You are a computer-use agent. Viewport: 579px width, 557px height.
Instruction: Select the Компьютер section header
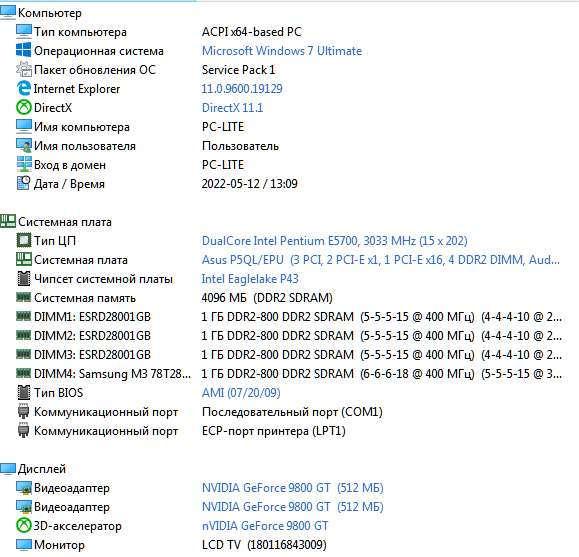click(x=49, y=13)
